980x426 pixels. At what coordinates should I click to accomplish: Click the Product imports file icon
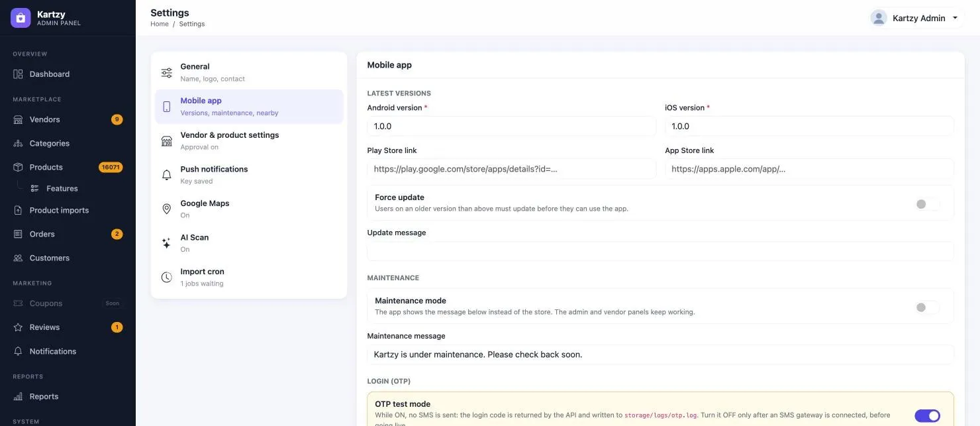pyautogui.click(x=18, y=210)
